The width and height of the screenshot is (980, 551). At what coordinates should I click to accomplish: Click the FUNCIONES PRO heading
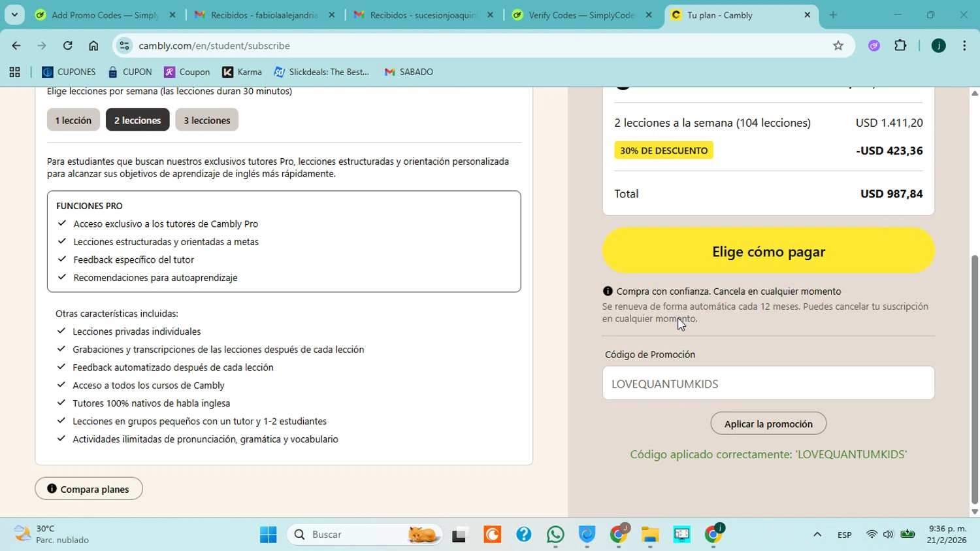[90, 206]
